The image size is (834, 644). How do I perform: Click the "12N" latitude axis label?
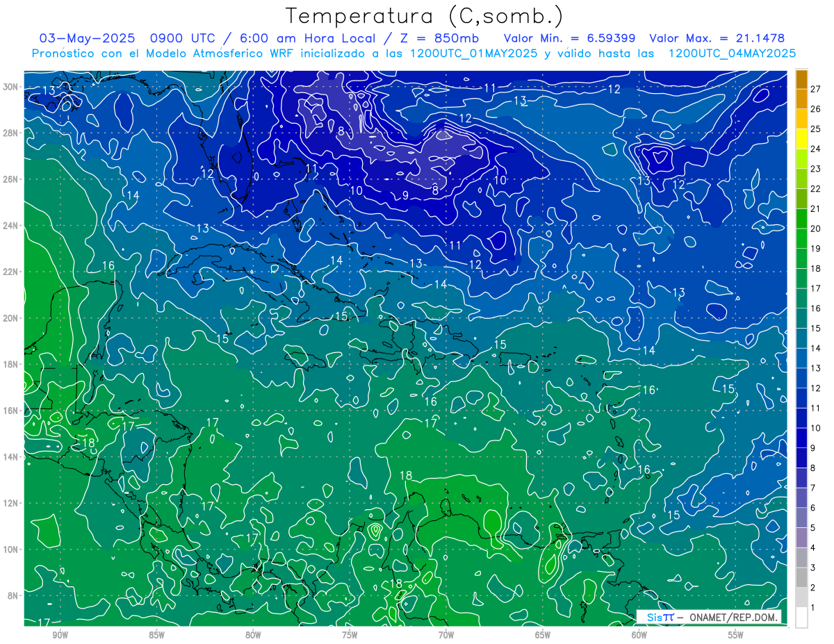[11, 503]
